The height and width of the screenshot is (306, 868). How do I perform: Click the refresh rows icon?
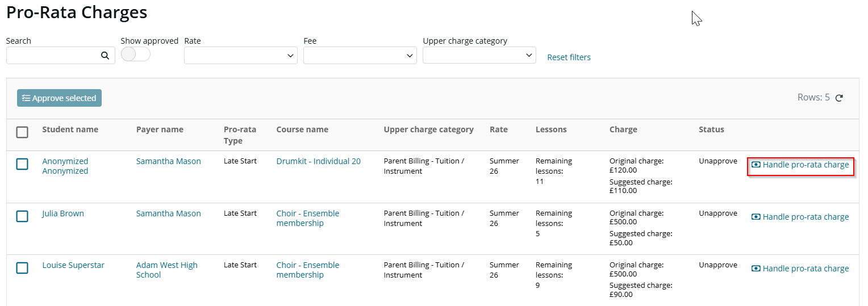click(x=839, y=98)
